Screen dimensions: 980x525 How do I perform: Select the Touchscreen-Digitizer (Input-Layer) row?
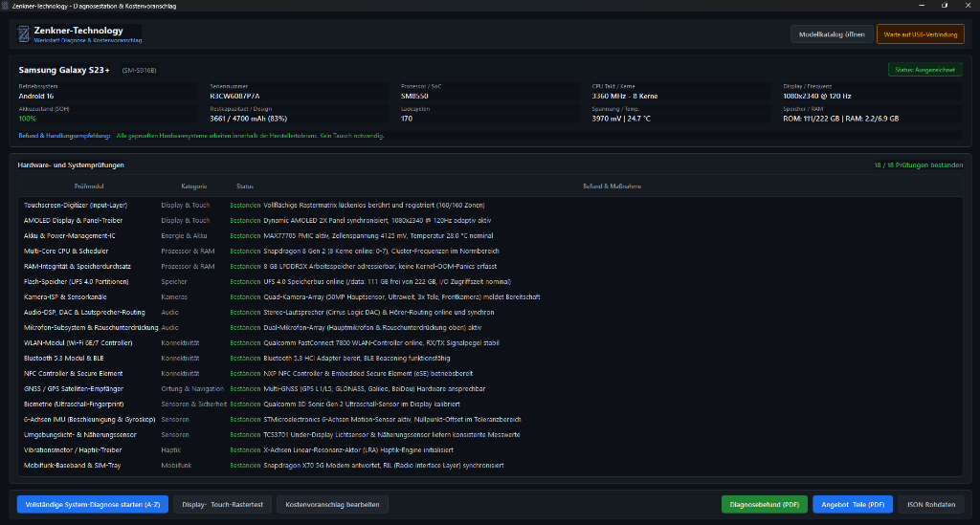[490, 205]
